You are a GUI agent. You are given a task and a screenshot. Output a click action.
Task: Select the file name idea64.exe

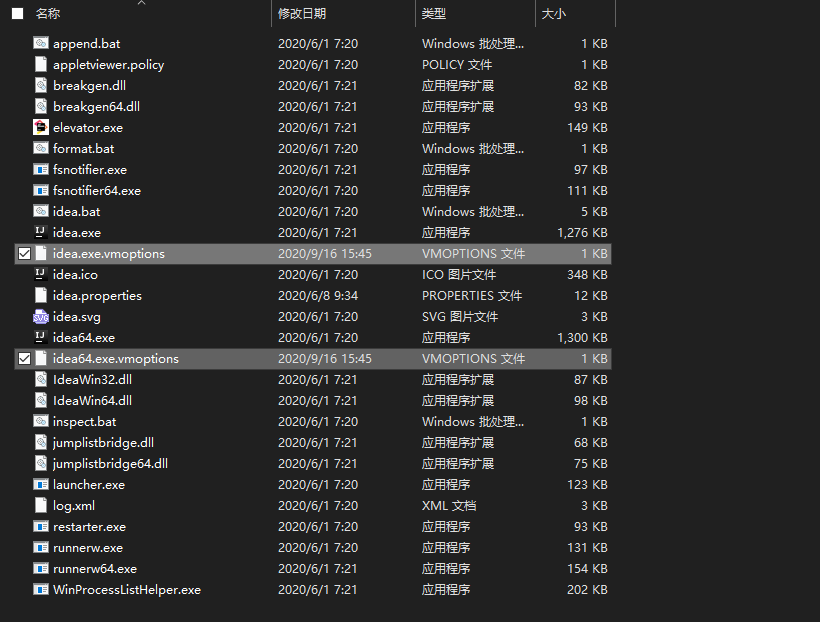84,337
